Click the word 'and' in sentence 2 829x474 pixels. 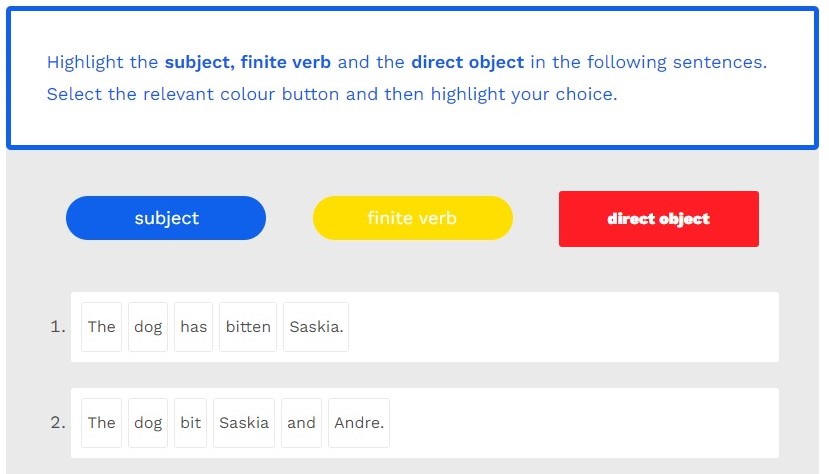click(x=301, y=423)
